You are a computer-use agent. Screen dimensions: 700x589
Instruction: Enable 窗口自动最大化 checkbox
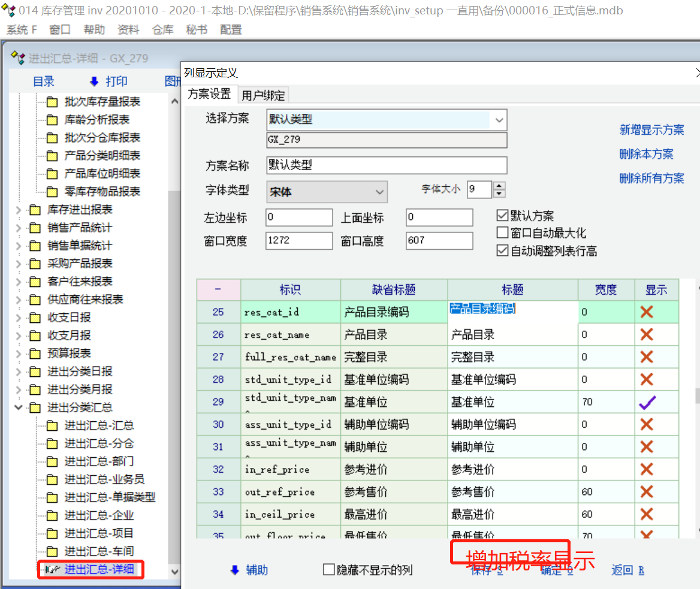502,233
